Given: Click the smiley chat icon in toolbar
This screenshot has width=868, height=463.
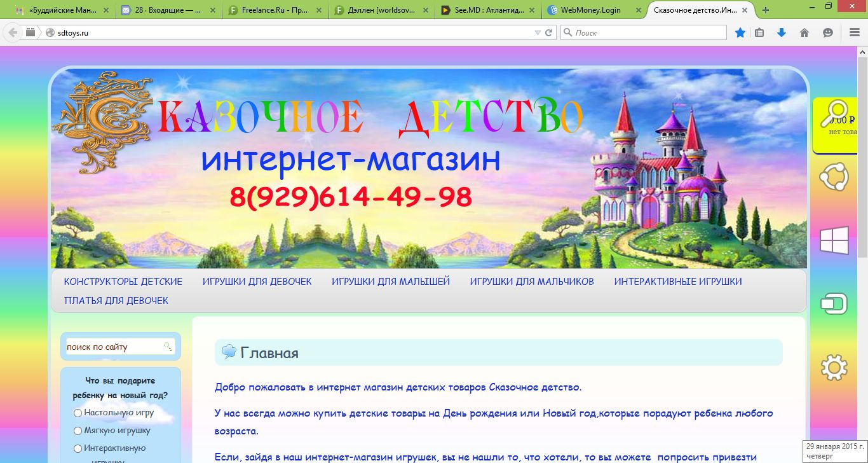Looking at the screenshot, I should coord(827,32).
